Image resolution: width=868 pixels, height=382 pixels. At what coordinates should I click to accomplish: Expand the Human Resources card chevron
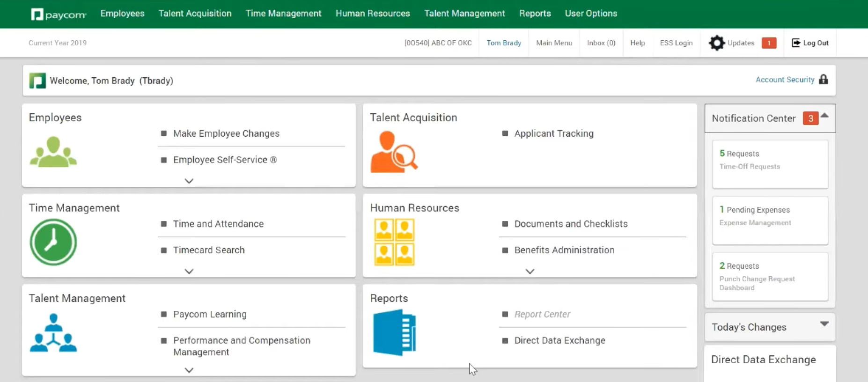530,271
